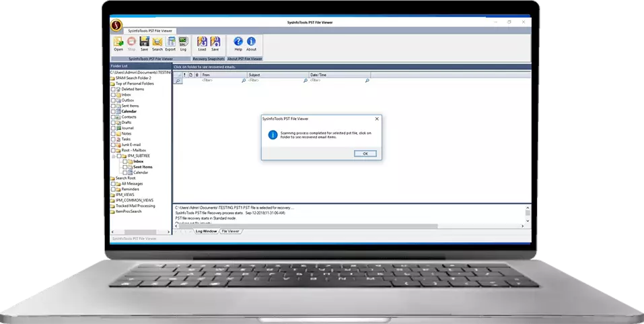Tick the Tasks folder checkbox
644x324 pixels.
113,139
